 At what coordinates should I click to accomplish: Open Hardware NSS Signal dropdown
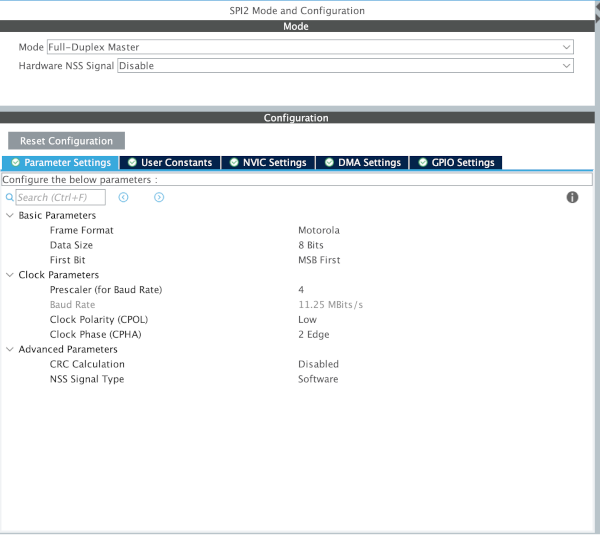click(x=345, y=66)
